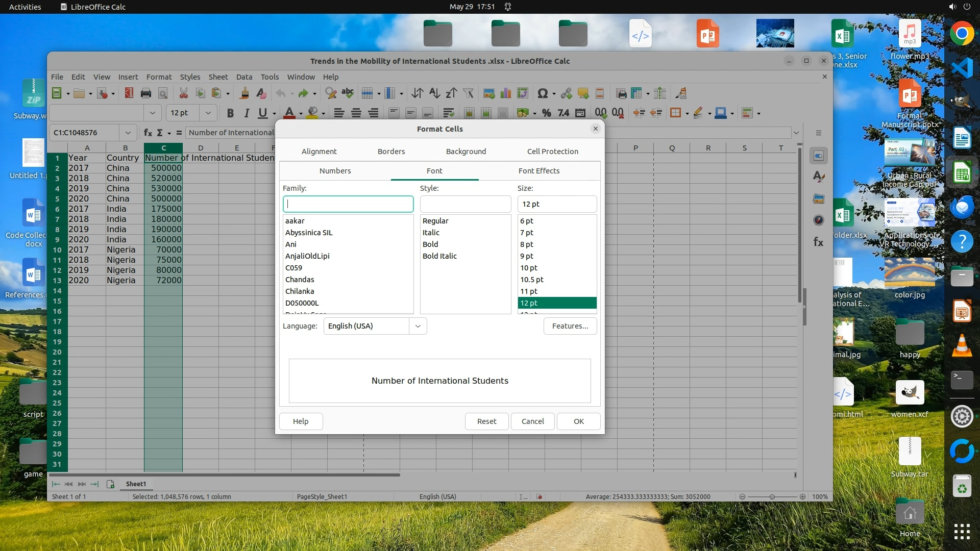980x551 pixels.
Task: Click the Features... button
Action: pos(570,326)
